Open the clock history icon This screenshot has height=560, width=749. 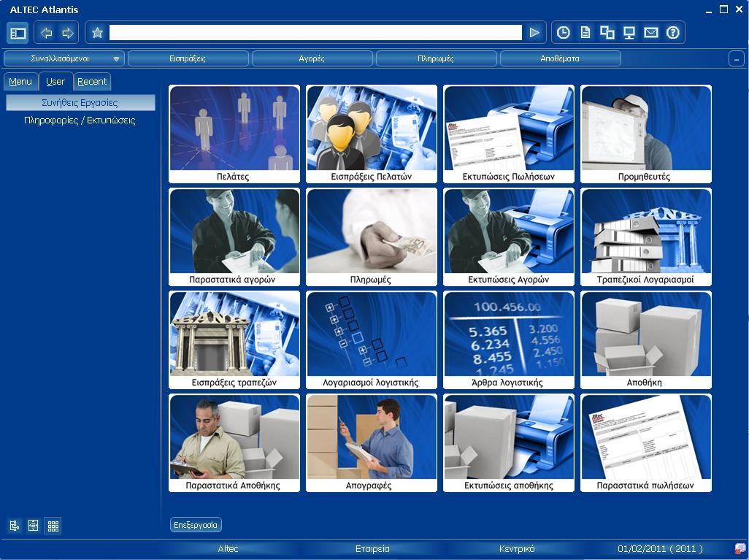click(x=564, y=33)
